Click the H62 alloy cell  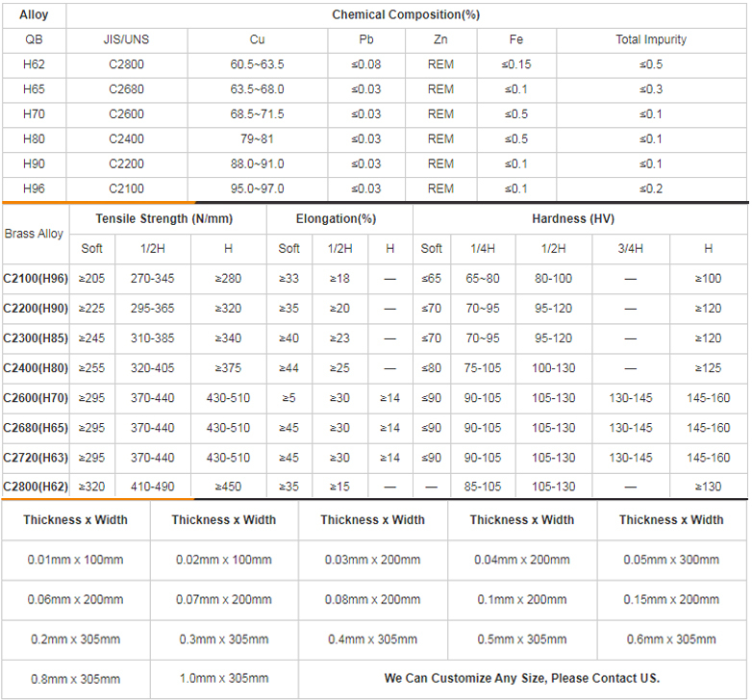[34, 64]
